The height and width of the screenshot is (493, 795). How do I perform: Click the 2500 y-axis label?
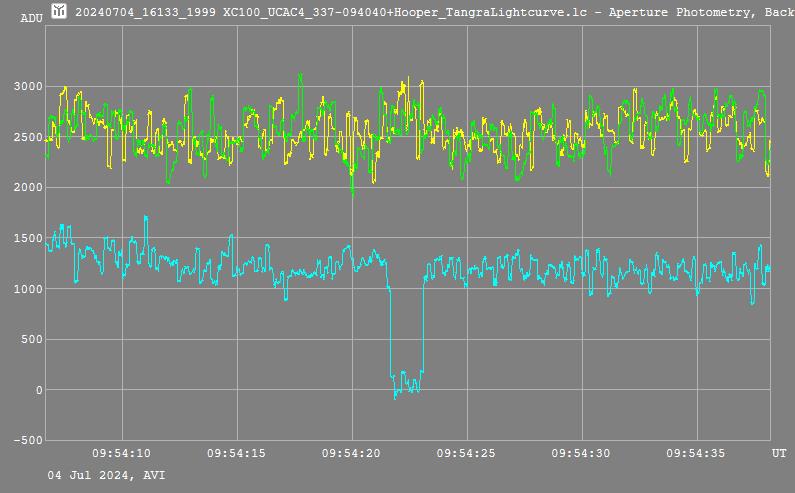28,137
